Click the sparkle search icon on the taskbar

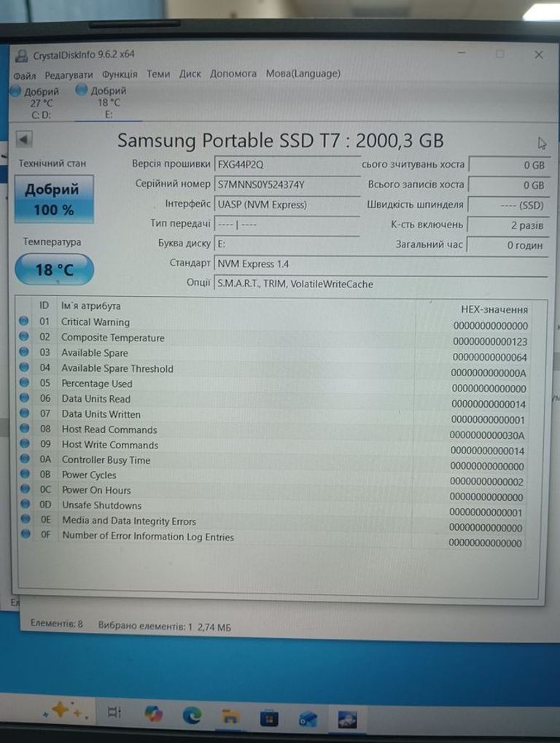pos(65,710)
